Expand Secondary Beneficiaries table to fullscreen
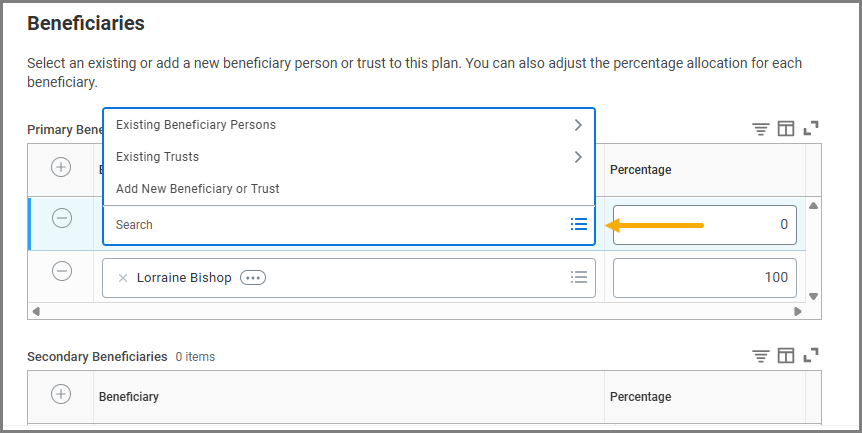This screenshot has height=433, width=862. pyautogui.click(x=811, y=356)
